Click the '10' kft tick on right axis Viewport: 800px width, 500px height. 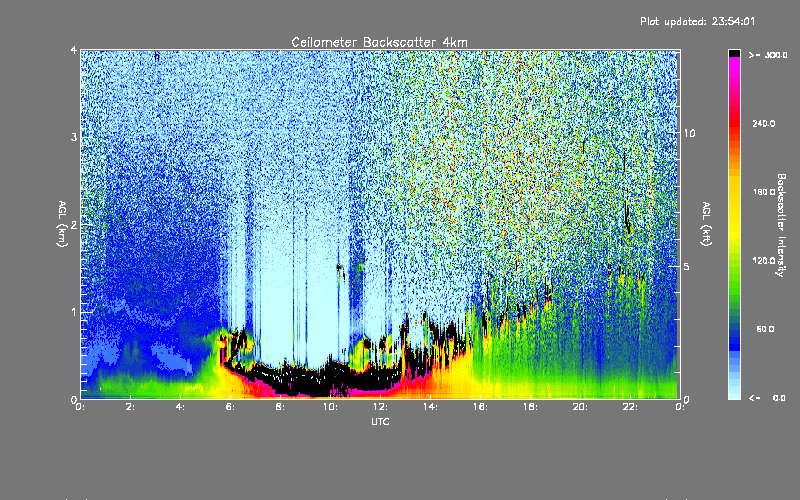click(689, 133)
